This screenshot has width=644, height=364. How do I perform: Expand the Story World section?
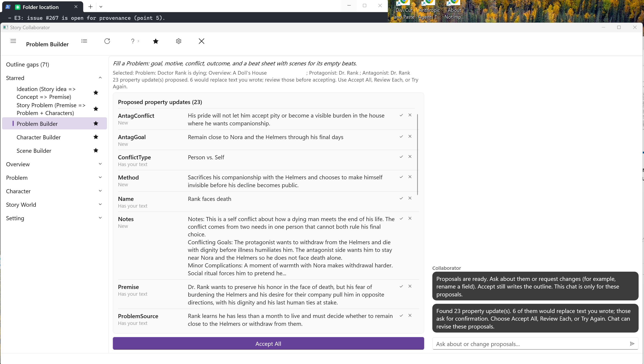click(x=100, y=204)
